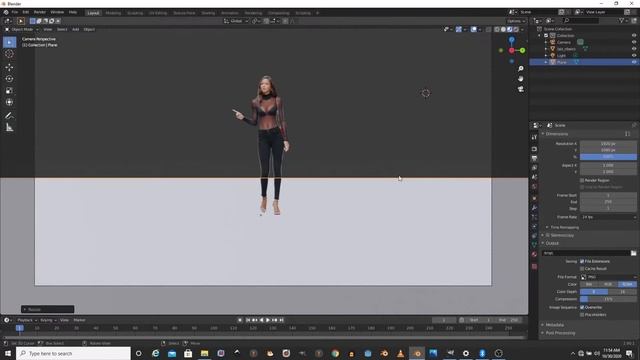Viewport: 640px width, 360px height.
Task: Select the Cursor tool in the viewport toolbar
Action: [x=9, y=54]
